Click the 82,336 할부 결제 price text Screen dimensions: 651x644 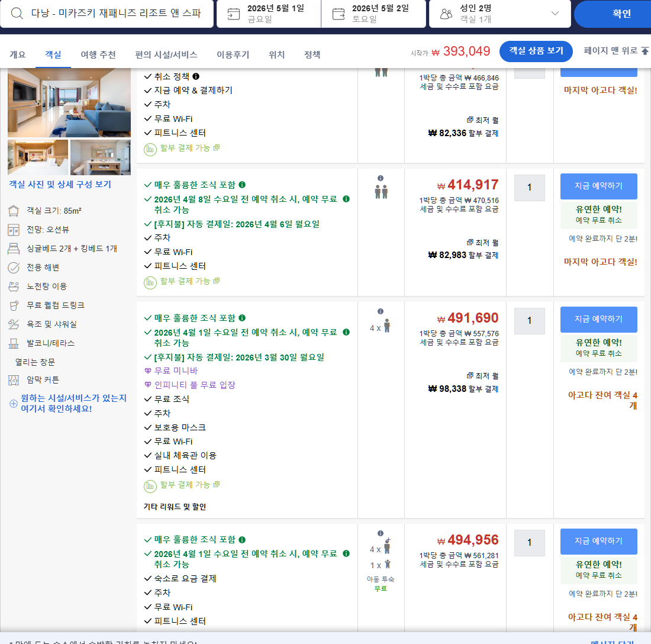coord(463,133)
